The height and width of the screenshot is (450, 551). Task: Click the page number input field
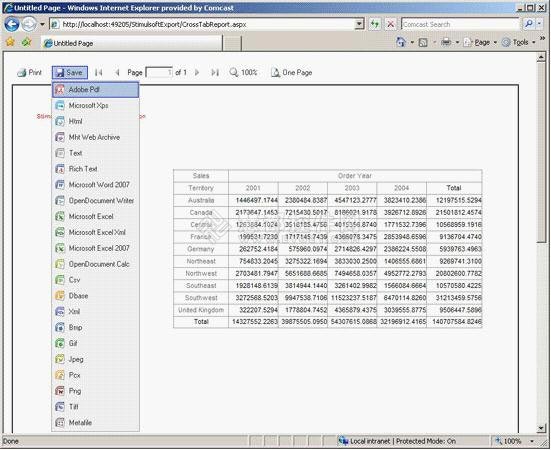[x=159, y=73]
